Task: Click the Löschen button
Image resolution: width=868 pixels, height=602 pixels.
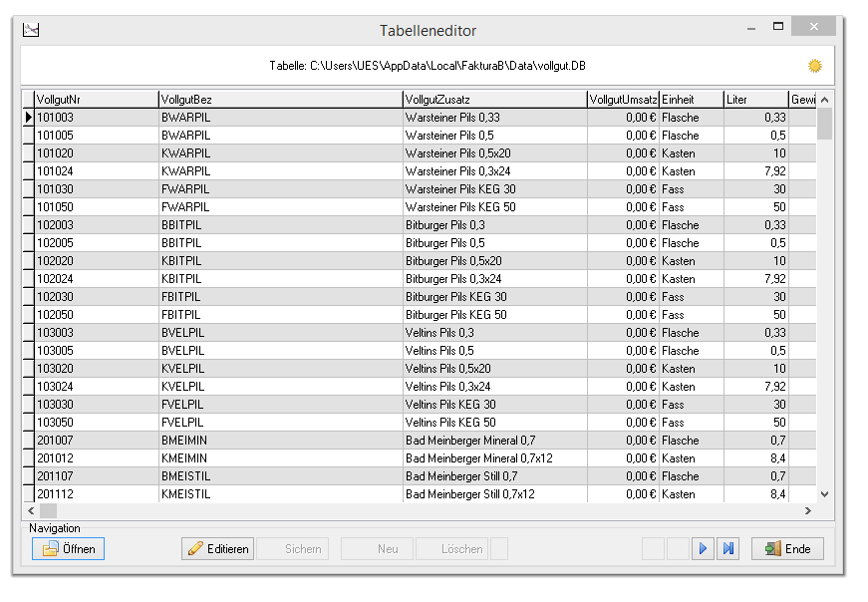Action: pyautogui.click(x=451, y=549)
